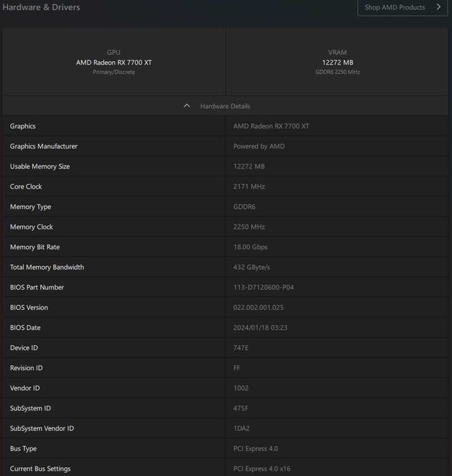Click the PCI Express 4.0 x16 value
452x476 pixels.
pyautogui.click(x=261, y=469)
